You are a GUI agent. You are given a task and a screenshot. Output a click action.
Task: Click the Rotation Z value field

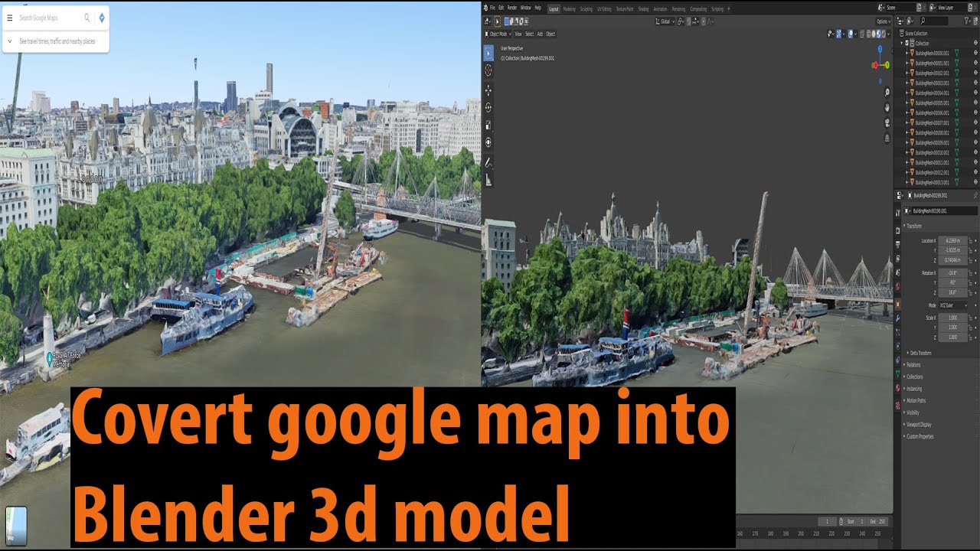pos(953,292)
